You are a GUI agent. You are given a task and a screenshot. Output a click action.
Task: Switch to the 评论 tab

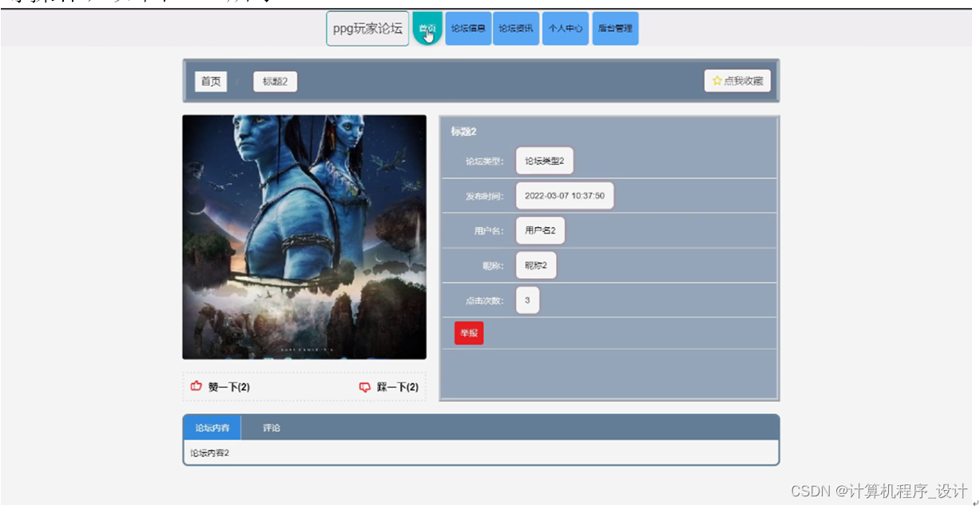(272, 428)
